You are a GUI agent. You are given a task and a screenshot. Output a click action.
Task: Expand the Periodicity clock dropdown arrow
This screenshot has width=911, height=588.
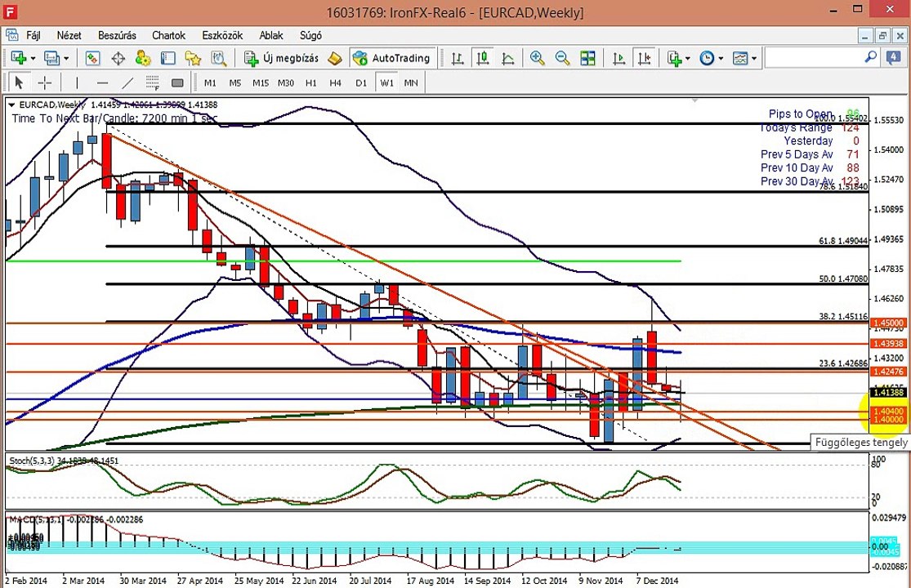click(721, 58)
